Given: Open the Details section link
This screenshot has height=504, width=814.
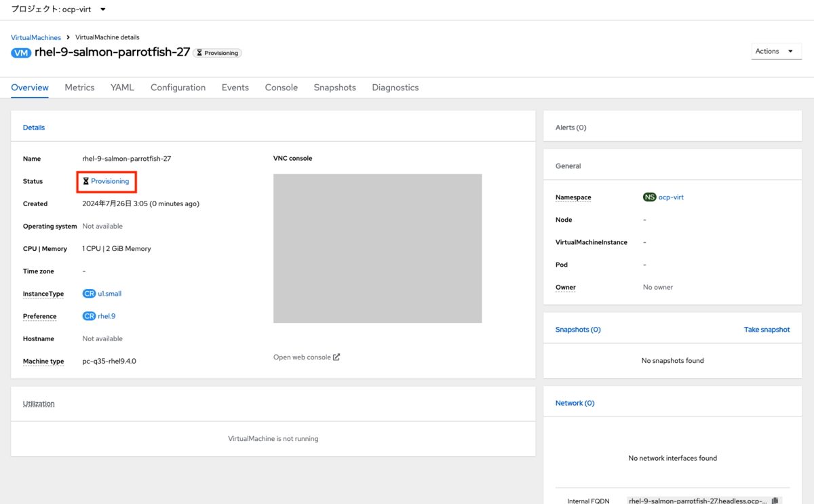Looking at the screenshot, I should (34, 128).
